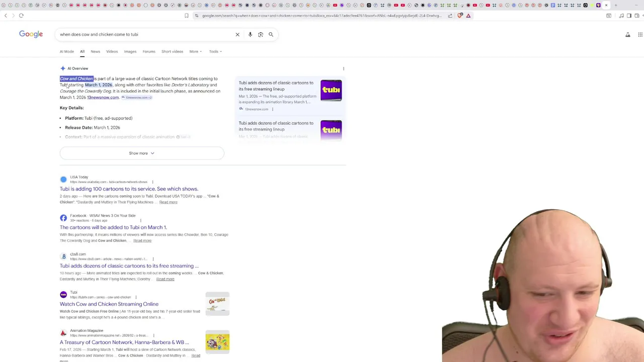Switch to Videos tab
644x362 pixels.
[112, 51]
